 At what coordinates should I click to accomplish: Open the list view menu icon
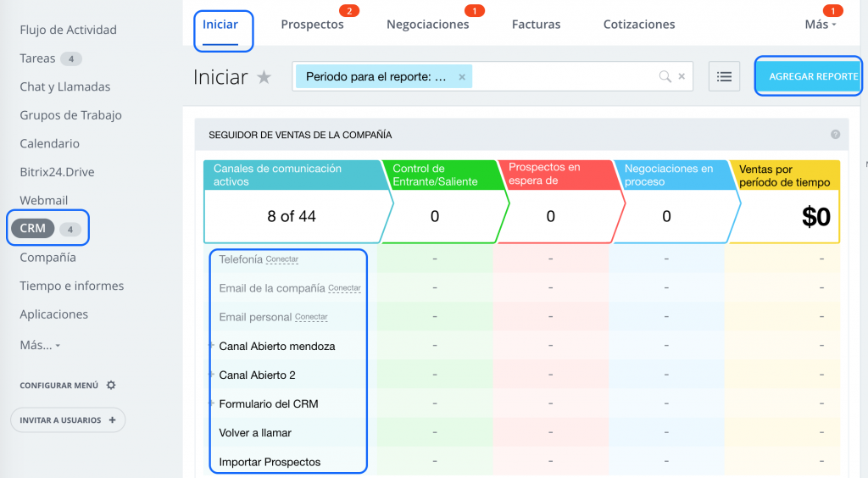(x=724, y=76)
